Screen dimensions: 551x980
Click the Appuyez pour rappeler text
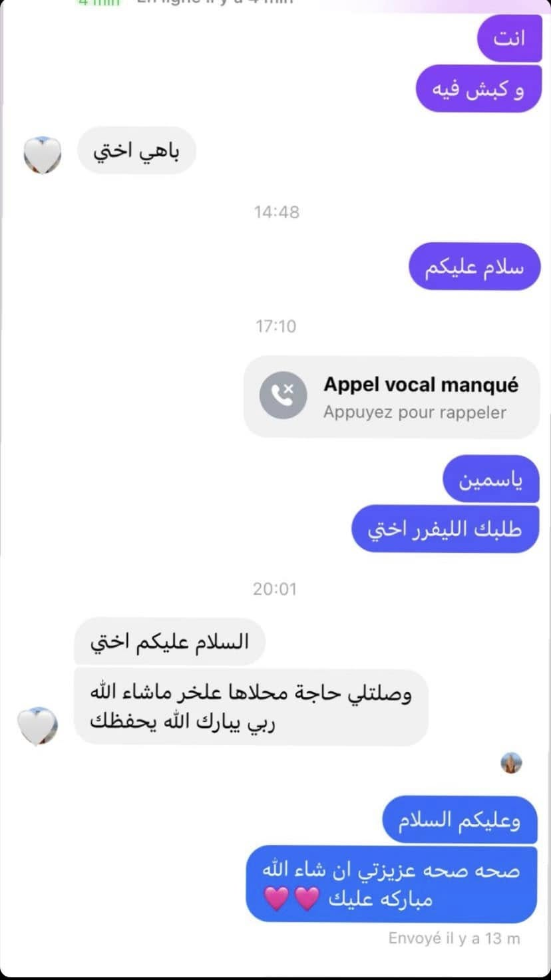pyautogui.click(x=415, y=412)
